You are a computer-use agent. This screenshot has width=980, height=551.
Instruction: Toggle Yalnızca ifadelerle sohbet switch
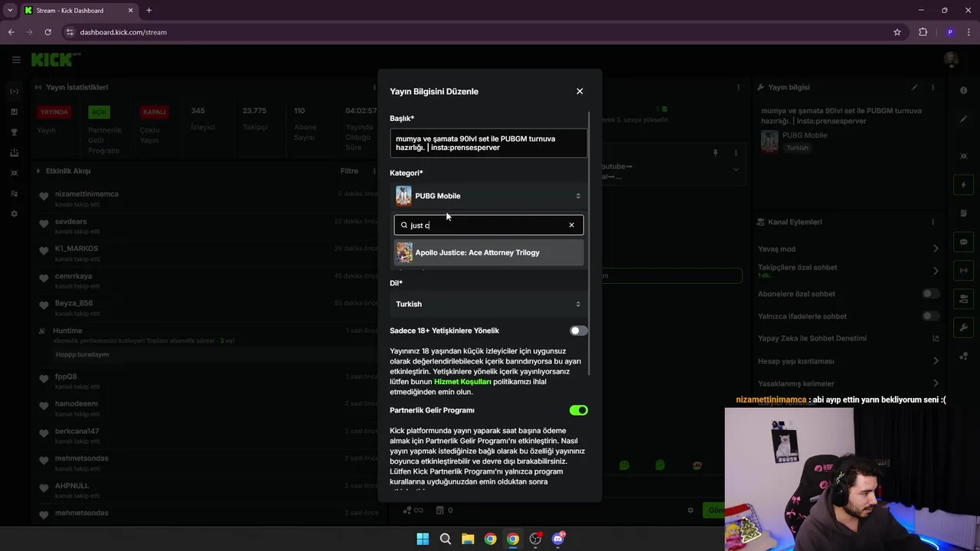coord(930,316)
